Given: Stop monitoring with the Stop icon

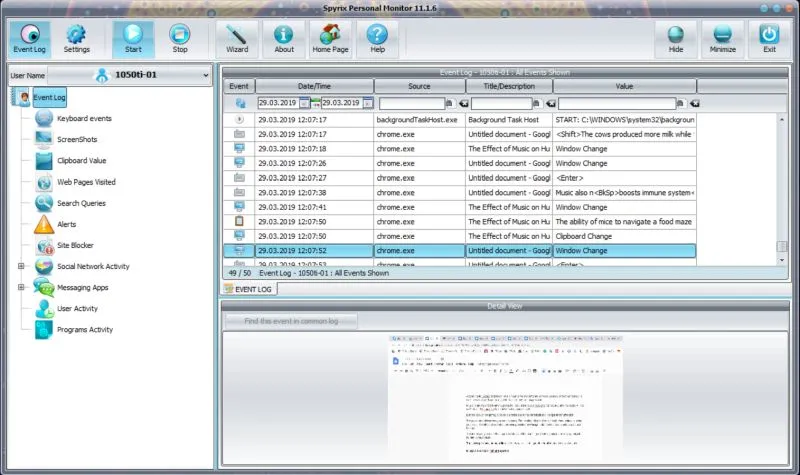Looking at the screenshot, I should pos(180,39).
